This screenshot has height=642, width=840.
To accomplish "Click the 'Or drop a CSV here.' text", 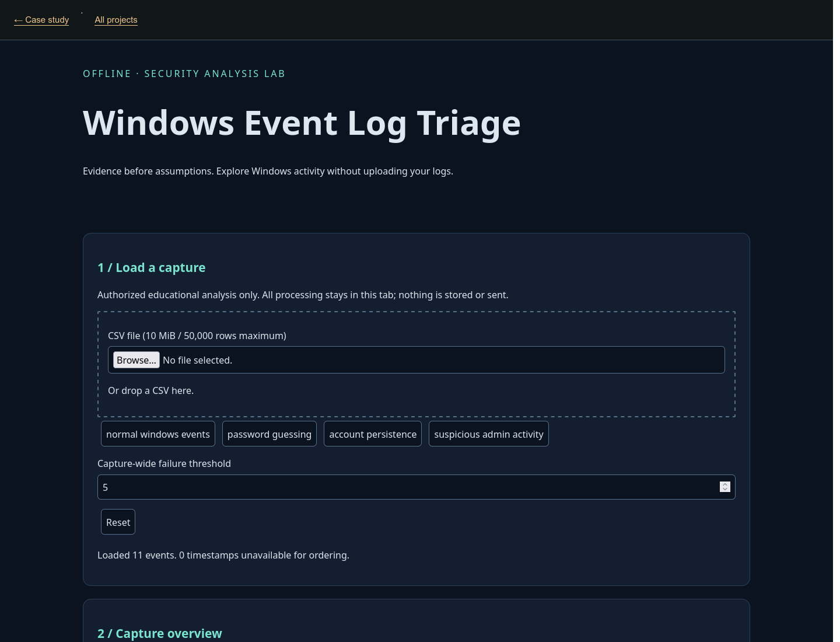I will (151, 390).
